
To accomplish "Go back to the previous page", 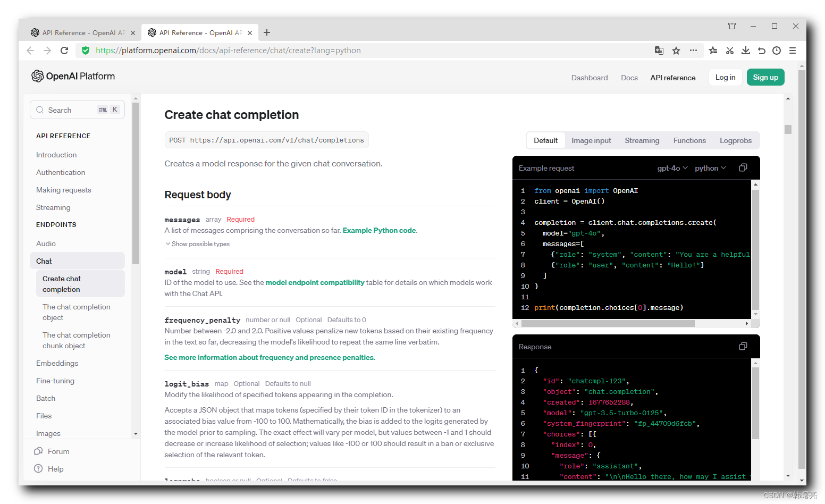I will point(30,51).
